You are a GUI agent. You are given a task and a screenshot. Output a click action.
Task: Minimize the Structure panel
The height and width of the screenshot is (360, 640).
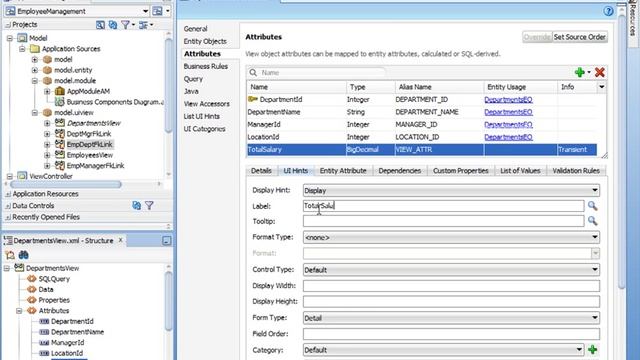(167, 241)
